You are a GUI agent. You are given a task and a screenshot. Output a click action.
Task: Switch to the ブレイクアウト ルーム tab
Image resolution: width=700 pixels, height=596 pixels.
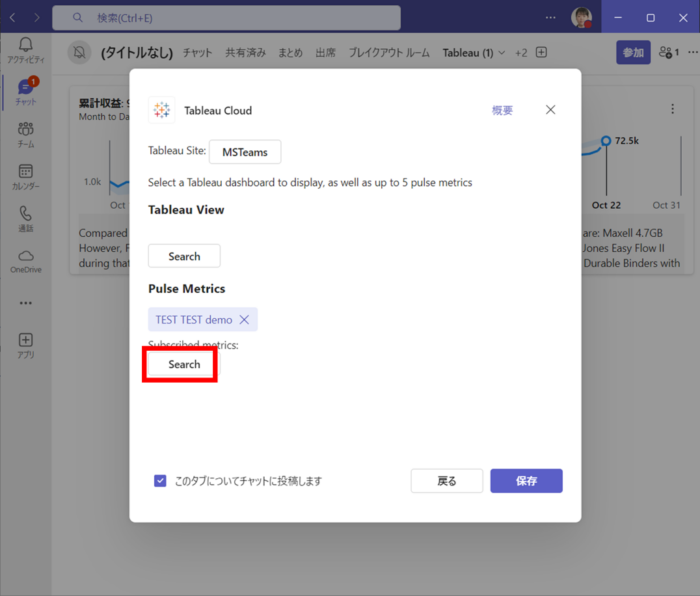389,53
